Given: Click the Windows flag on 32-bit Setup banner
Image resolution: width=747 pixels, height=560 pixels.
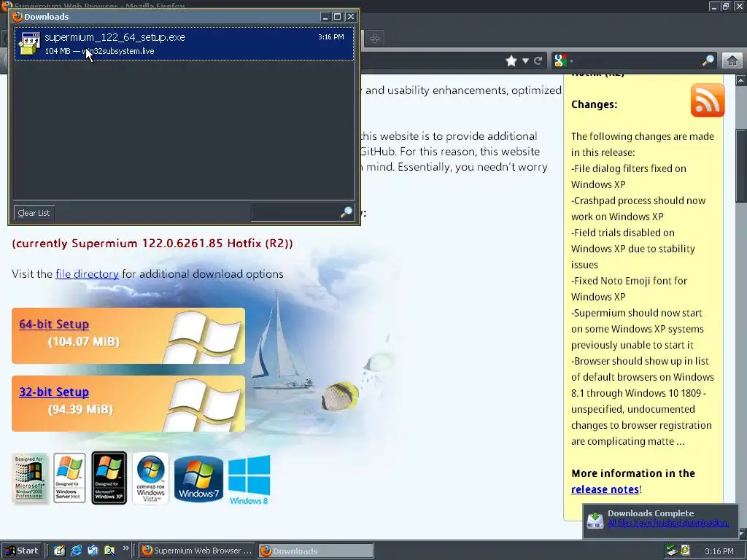Looking at the screenshot, I should (x=204, y=404).
